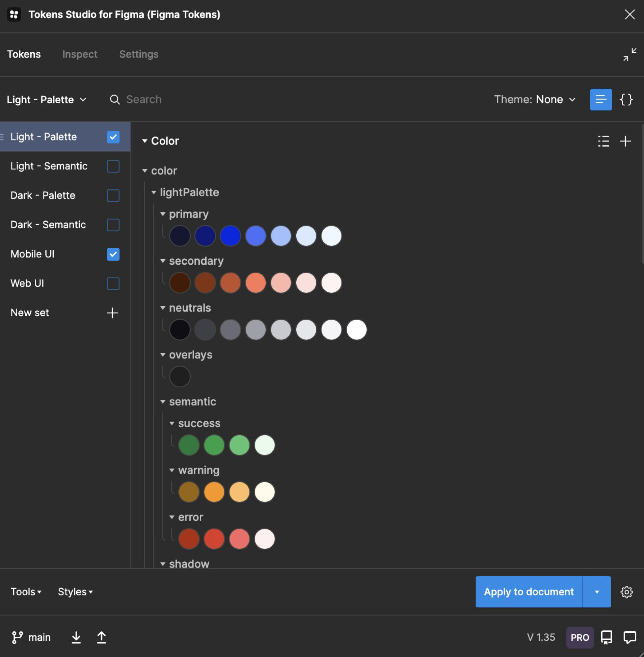Push tokens to remote upload icon

tap(101, 638)
